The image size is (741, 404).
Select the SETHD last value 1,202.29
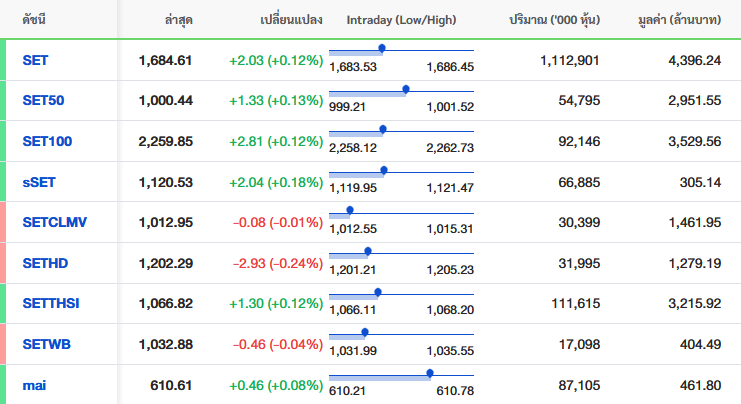click(165, 263)
